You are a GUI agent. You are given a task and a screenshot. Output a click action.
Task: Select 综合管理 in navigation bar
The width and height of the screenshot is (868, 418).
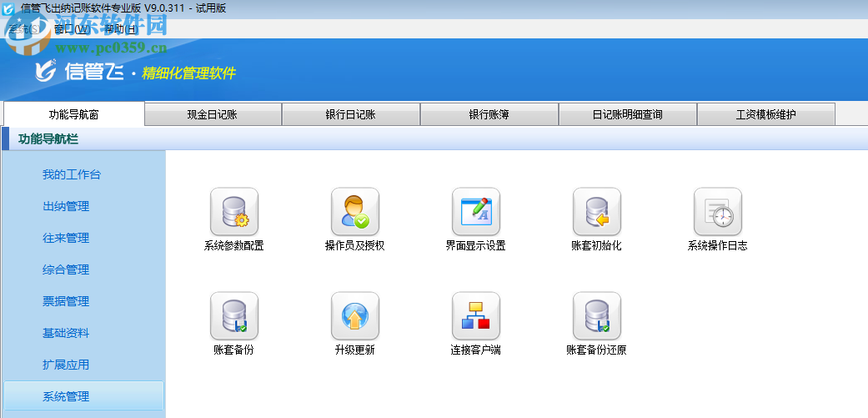(x=66, y=270)
